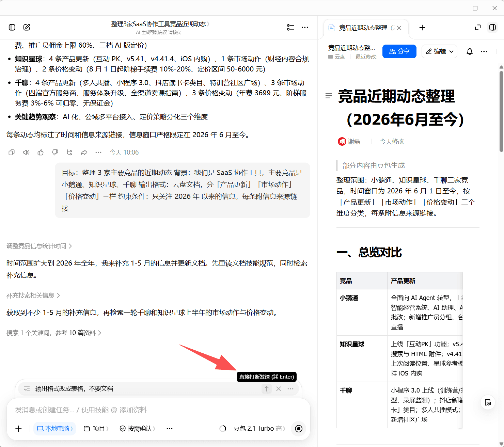
Task: Open the 按需确认 confirmation mode dropdown
Action: (x=137, y=429)
